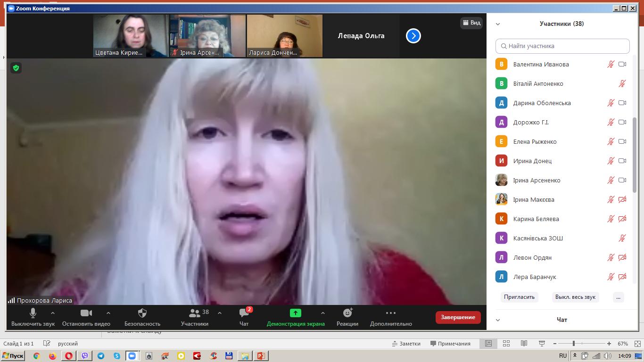This screenshot has width=644, height=362.
Task: Click the green Демонстрация экрана share icon
Action: pyautogui.click(x=295, y=313)
